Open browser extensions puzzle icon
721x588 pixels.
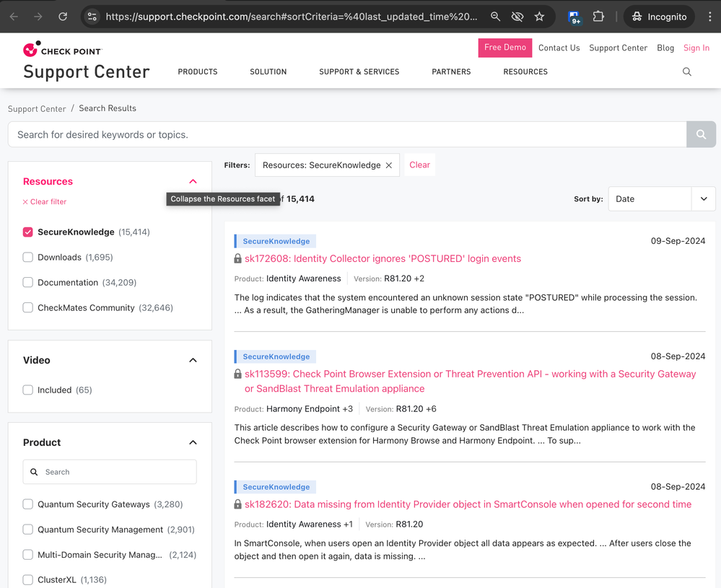pos(598,17)
